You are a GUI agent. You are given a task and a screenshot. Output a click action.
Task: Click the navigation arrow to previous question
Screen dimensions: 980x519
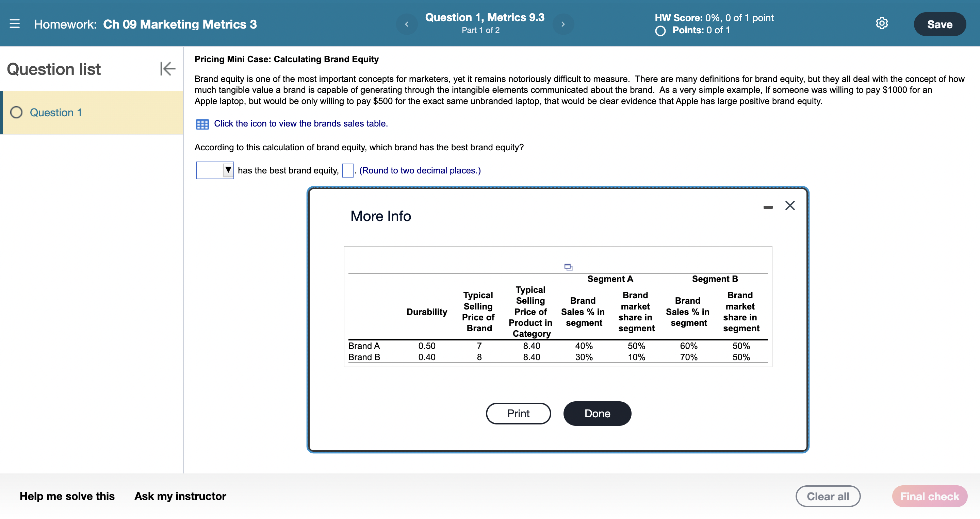point(405,24)
